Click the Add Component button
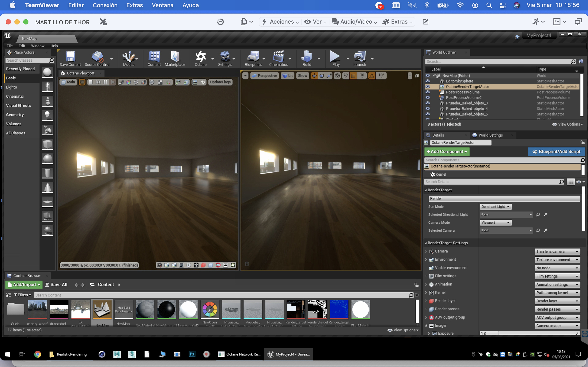 tap(447, 151)
